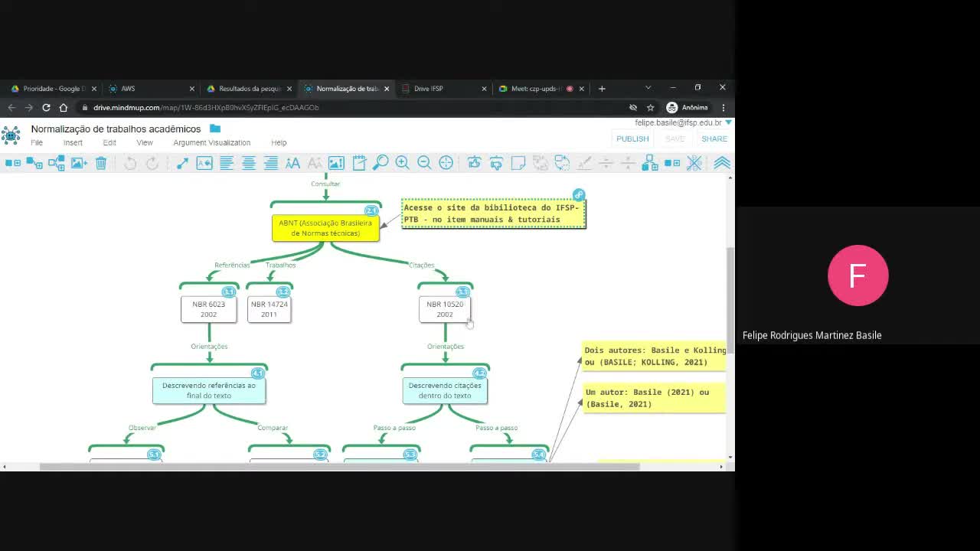Image resolution: width=980 pixels, height=551 pixels.
Task: Open the Edit menu
Action: [x=109, y=142]
